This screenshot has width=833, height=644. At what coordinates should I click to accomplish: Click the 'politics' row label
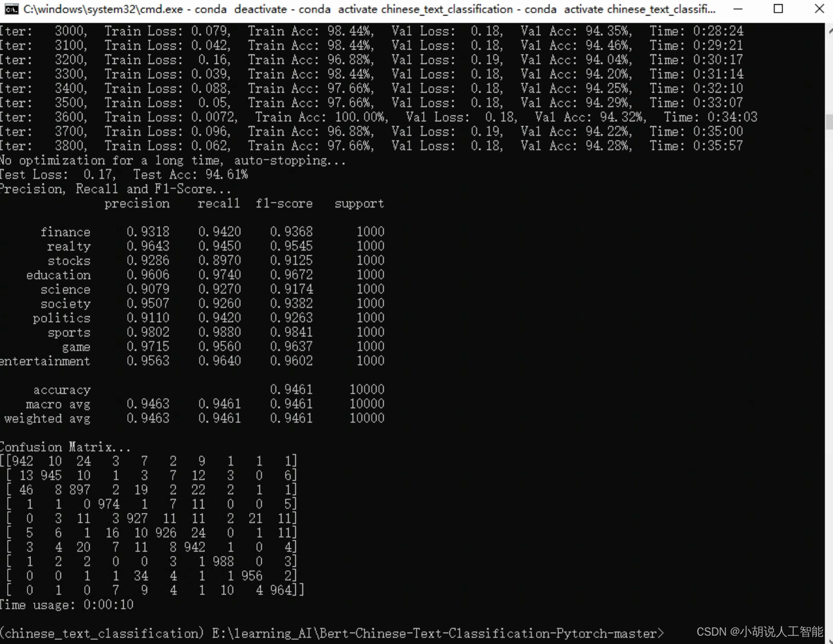pos(62,318)
